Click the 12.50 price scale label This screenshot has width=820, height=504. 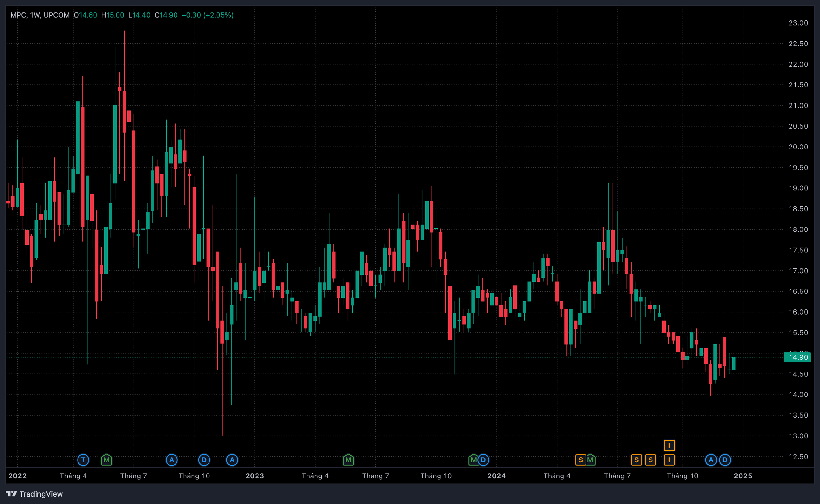coord(798,457)
